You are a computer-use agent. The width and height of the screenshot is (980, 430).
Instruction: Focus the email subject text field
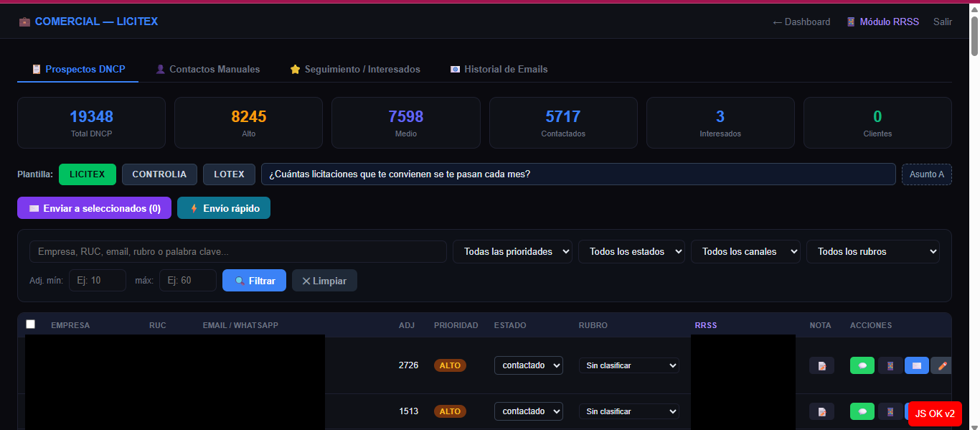[578, 174]
